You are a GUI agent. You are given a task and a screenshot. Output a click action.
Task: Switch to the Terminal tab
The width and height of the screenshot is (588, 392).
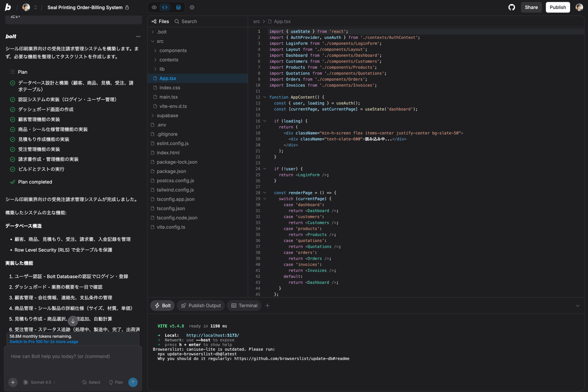tap(244, 306)
